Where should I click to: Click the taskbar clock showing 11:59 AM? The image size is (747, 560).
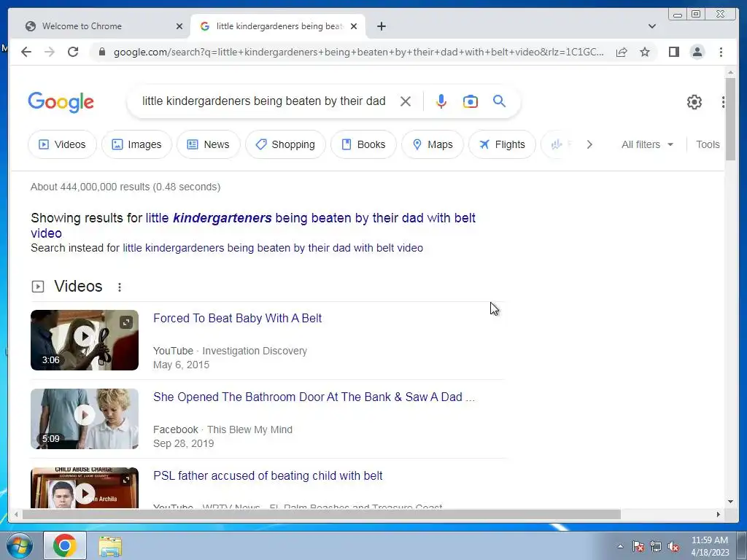(710, 546)
